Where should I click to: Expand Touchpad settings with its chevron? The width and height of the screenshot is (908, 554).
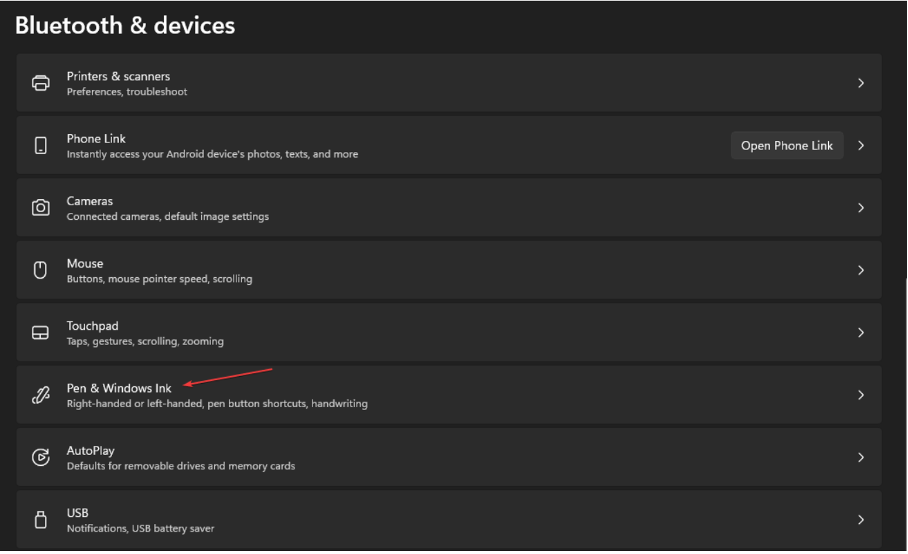point(861,333)
